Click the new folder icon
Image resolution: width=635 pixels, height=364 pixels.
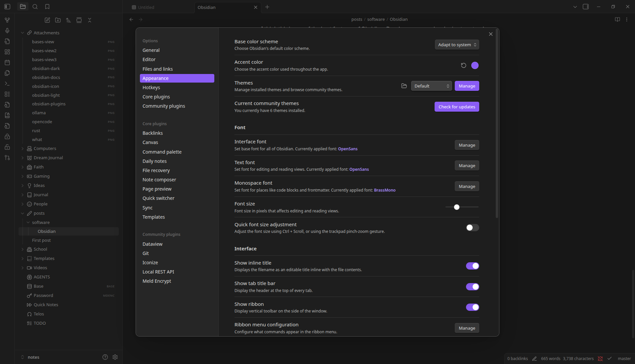click(x=58, y=20)
